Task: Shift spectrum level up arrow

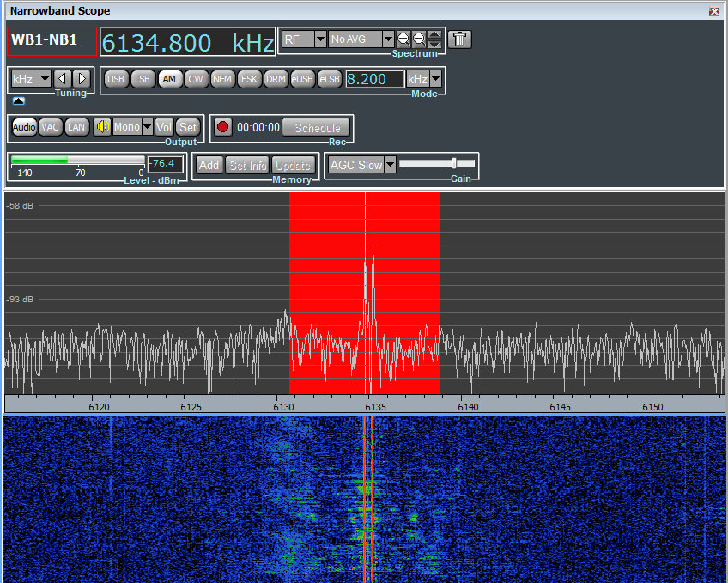Action: [x=434, y=35]
